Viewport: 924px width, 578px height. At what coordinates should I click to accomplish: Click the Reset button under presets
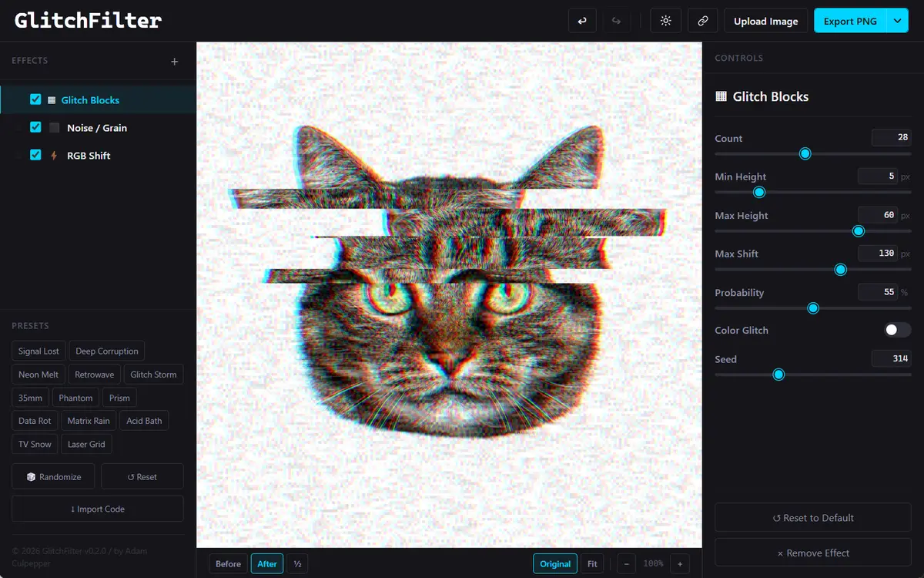(x=142, y=477)
